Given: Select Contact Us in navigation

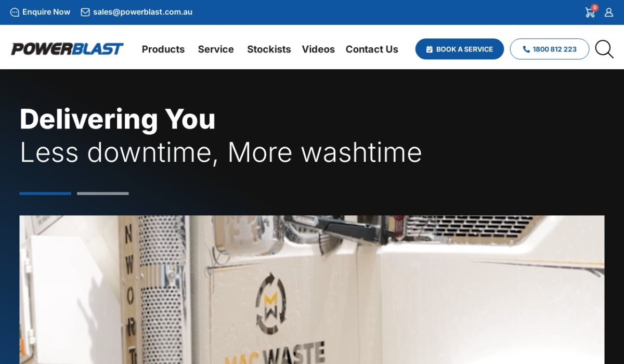Looking at the screenshot, I should (x=372, y=49).
